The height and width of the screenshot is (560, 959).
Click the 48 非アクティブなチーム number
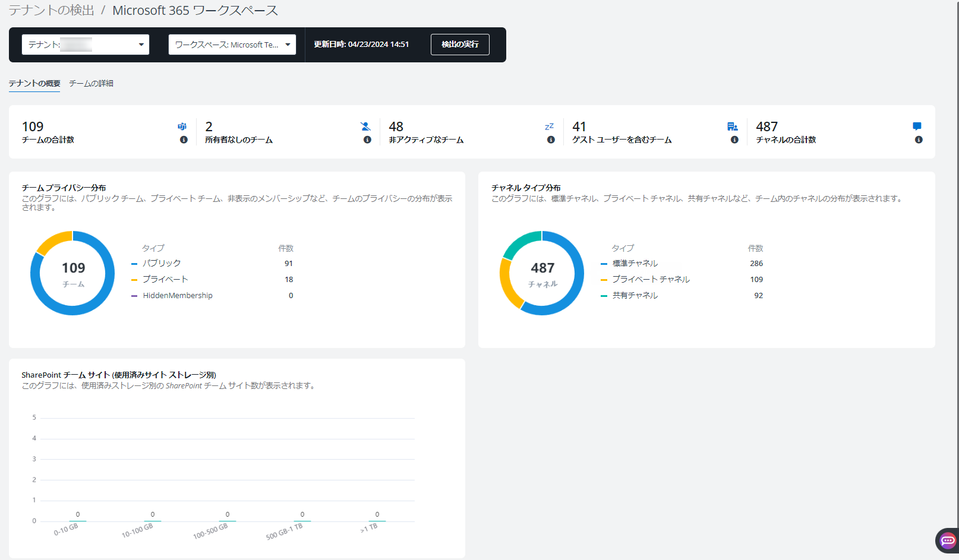396,126
